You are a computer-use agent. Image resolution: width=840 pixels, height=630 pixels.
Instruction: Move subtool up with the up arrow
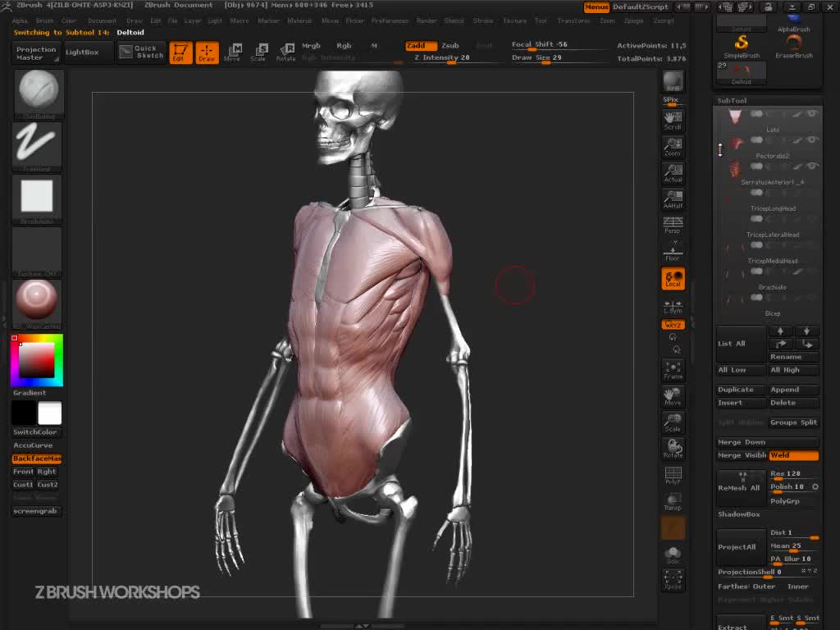pos(780,331)
